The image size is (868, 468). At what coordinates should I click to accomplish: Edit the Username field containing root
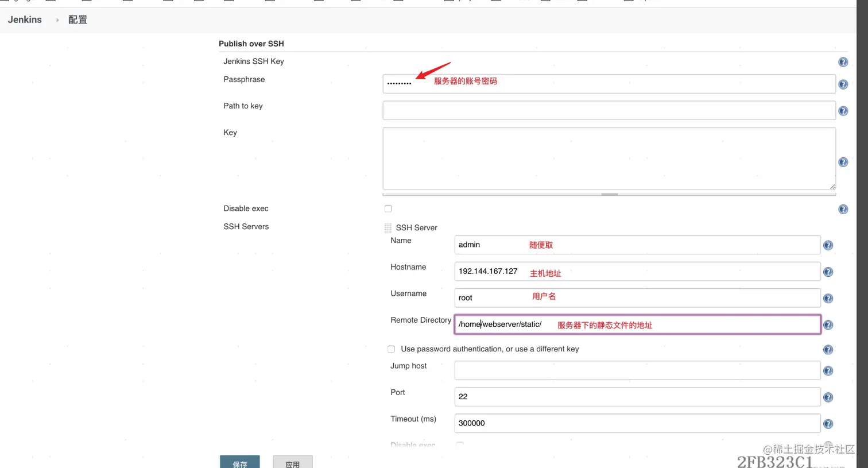(637, 297)
